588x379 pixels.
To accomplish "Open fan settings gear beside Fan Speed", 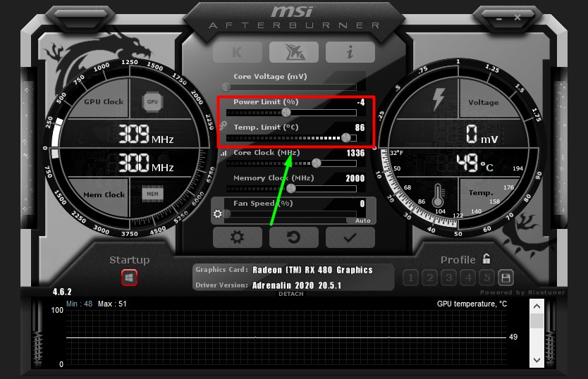I will click(x=217, y=213).
